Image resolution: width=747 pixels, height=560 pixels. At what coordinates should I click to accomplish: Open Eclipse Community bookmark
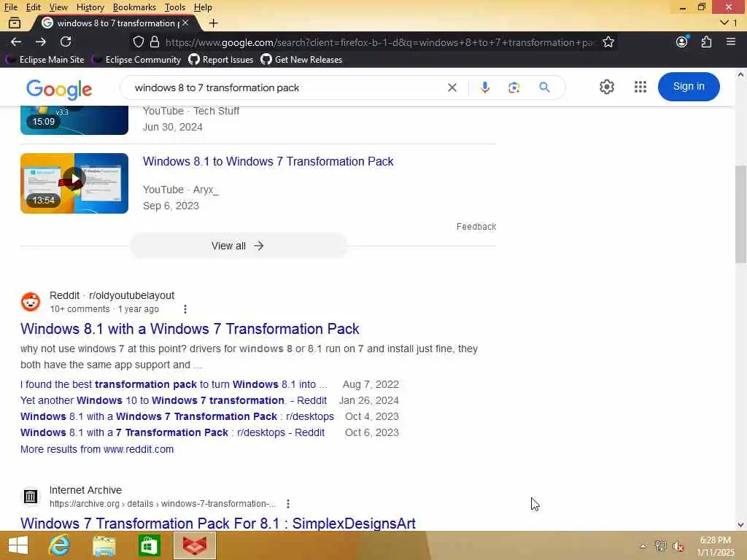(136, 60)
